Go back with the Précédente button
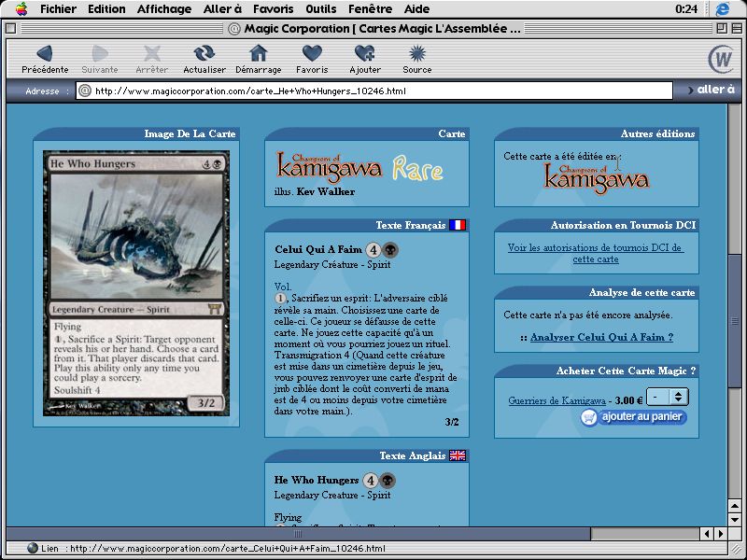 tap(45, 59)
